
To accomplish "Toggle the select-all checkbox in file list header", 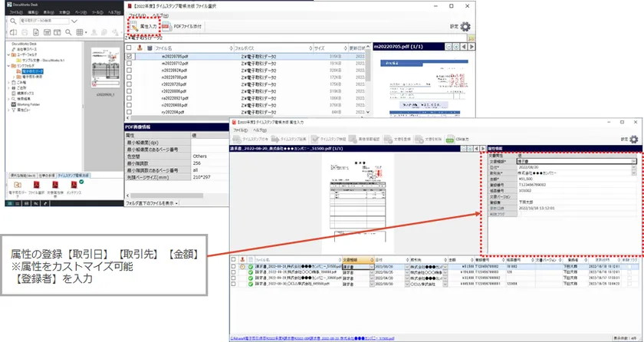I will 130,48.
